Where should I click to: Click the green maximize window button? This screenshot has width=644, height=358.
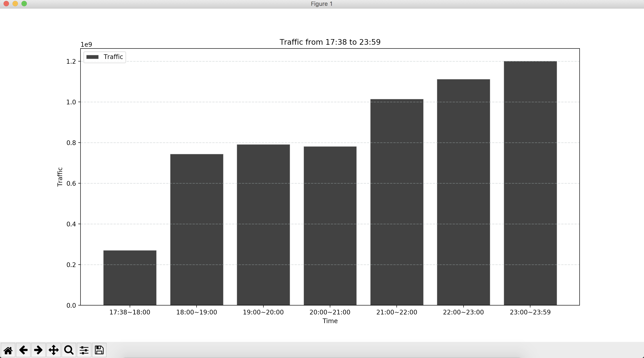point(24,4)
